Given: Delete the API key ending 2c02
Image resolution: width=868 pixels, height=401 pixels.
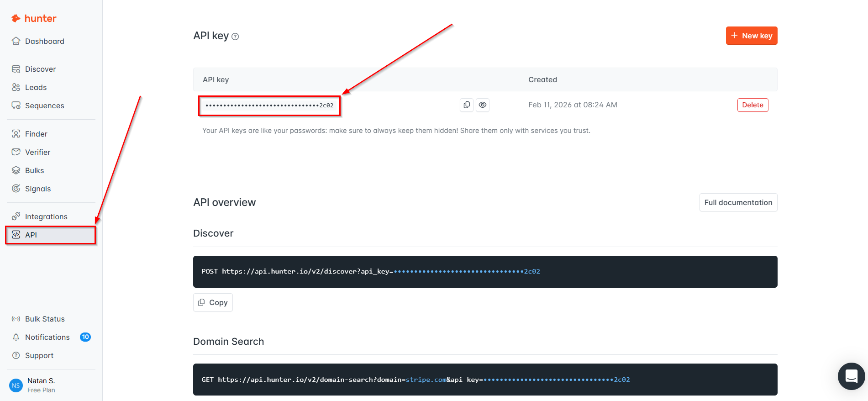Looking at the screenshot, I should [753, 105].
